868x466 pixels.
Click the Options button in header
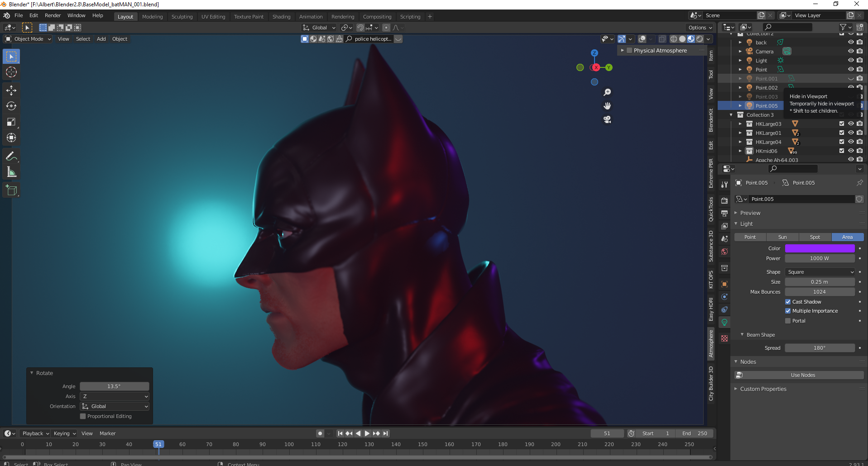[x=700, y=28]
